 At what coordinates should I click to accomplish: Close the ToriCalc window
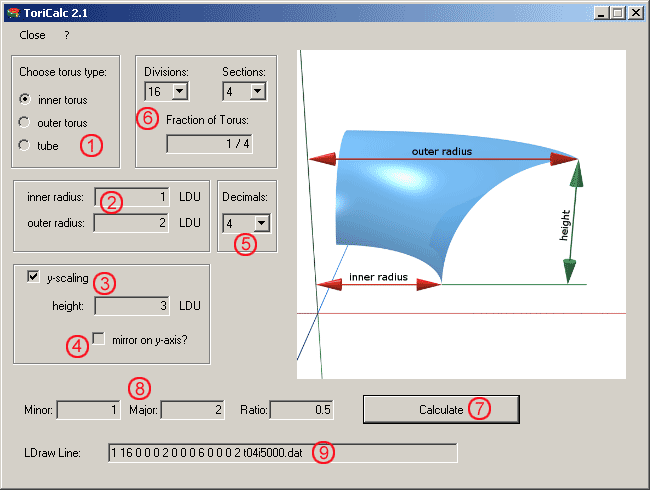(x=636, y=13)
